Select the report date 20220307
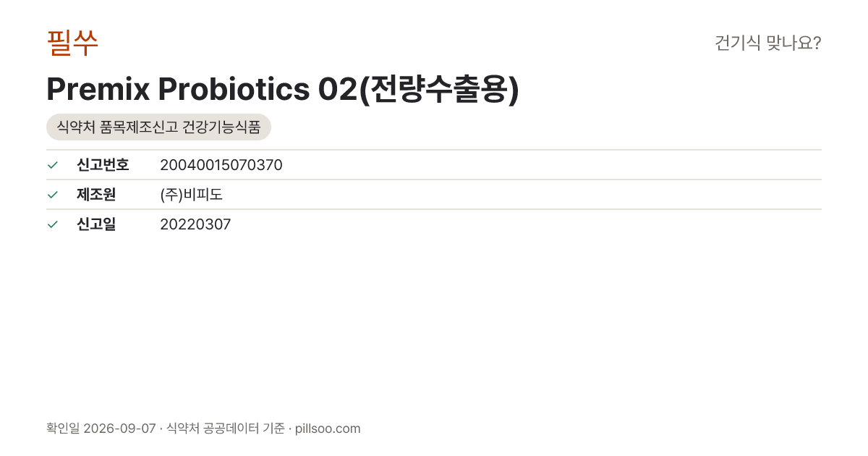The height and width of the screenshot is (456, 868). [195, 224]
